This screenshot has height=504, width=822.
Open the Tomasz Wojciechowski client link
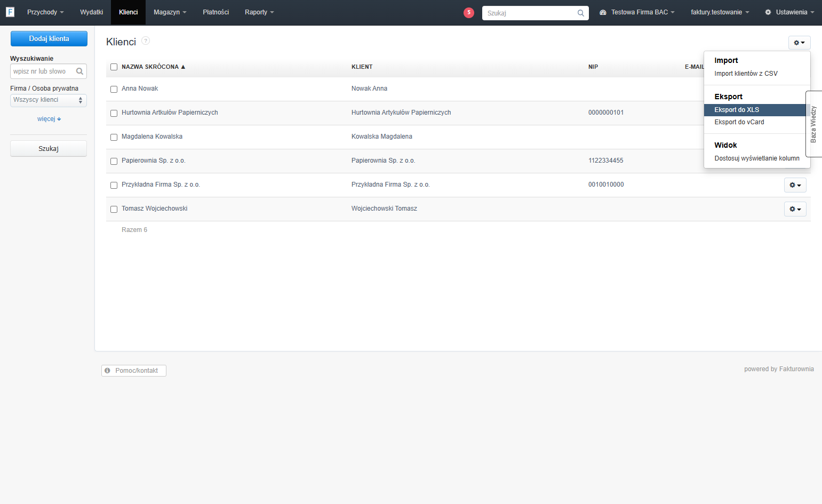coord(155,209)
